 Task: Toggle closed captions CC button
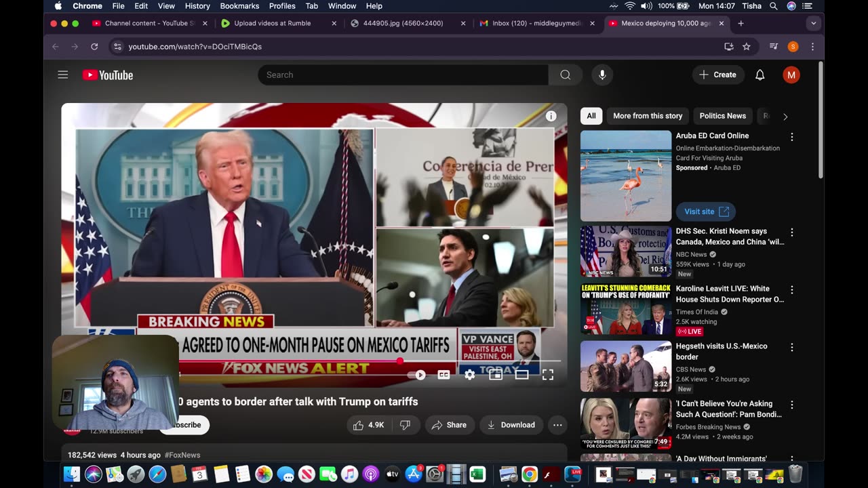pos(443,375)
